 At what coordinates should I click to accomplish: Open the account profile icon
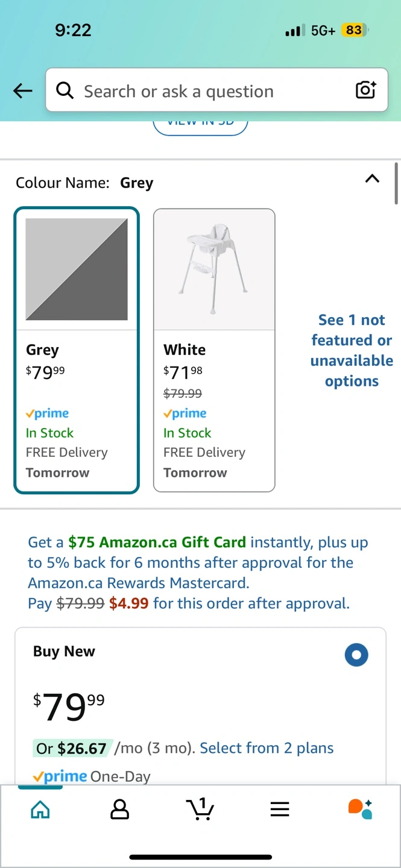click(120, 810)
